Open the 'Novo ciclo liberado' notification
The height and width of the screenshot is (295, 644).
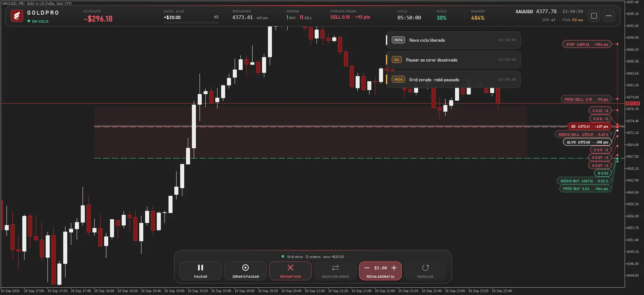(x=453, y=40)
